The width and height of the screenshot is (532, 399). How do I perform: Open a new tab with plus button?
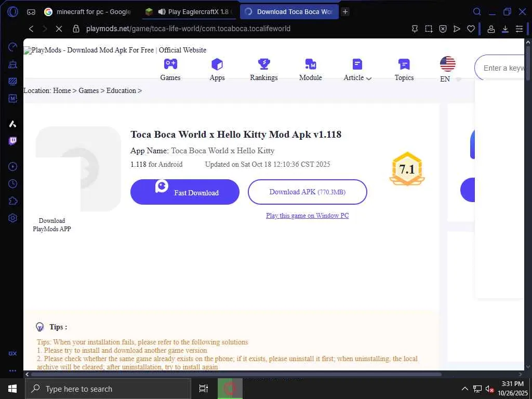click(345, 12)
